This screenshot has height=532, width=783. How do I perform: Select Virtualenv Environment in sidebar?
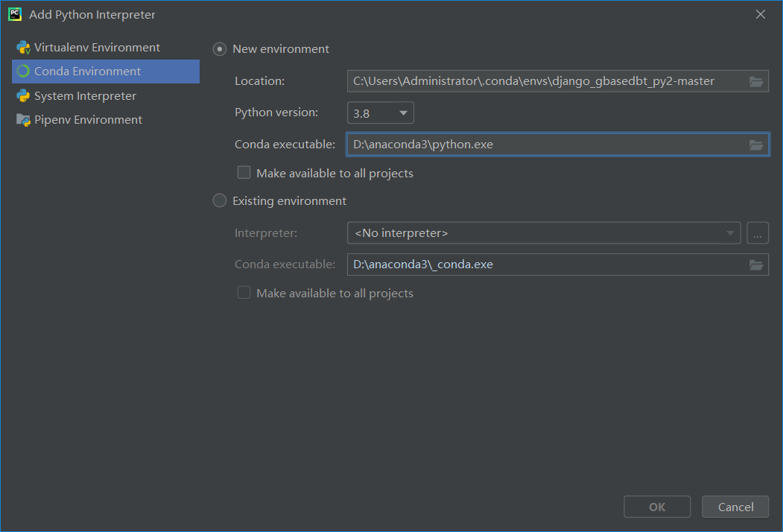[105, 48]
